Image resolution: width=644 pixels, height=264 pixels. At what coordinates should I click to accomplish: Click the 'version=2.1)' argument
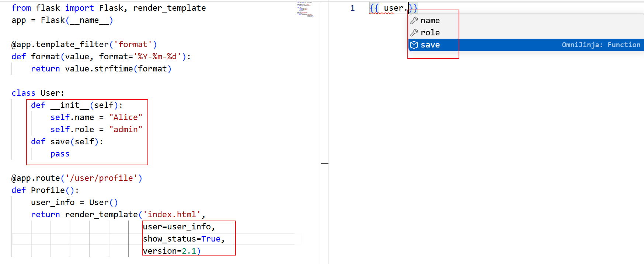click(172, 251)
